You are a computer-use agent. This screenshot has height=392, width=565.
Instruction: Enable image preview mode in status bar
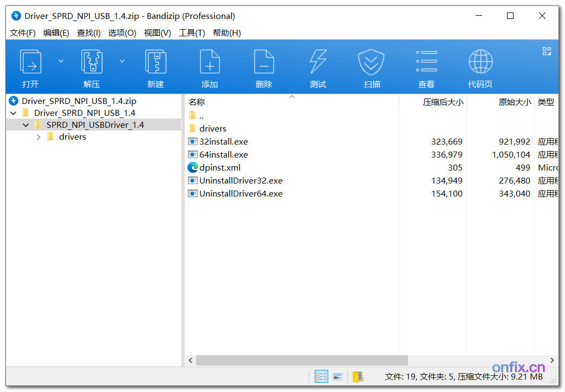[337, 376]
